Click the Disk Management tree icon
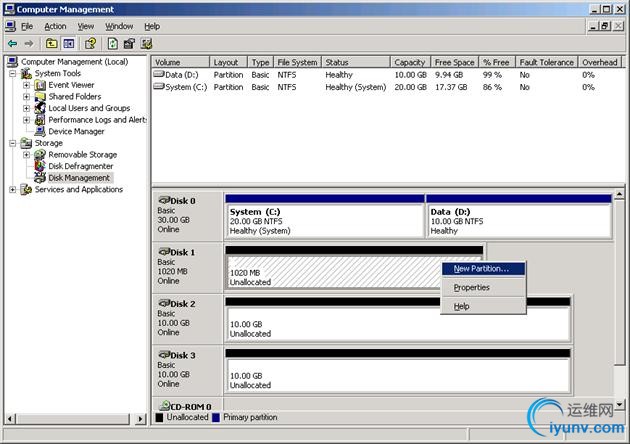 tap(40, 178)
